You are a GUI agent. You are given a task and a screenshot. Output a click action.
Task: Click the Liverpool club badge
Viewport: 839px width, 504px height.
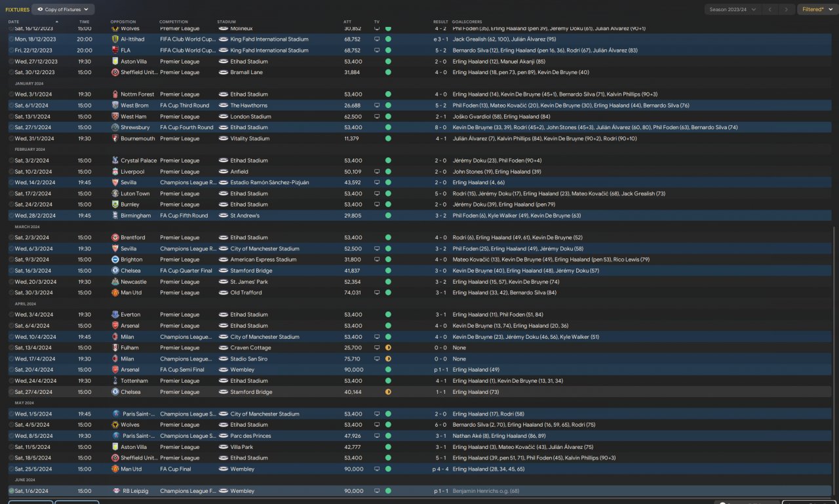tap(115, 172)
